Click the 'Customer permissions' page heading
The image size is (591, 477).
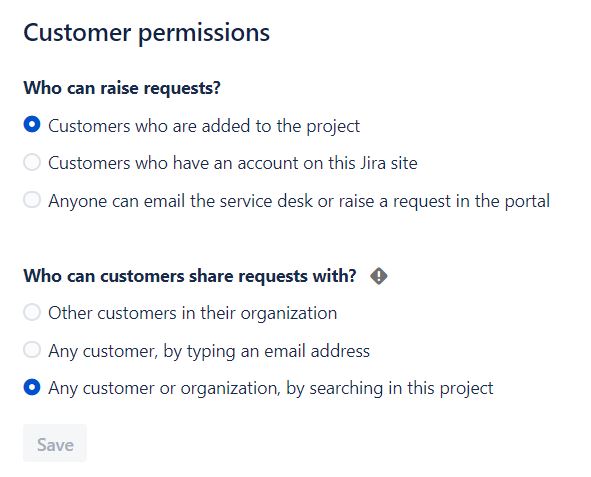click(147, 33)
